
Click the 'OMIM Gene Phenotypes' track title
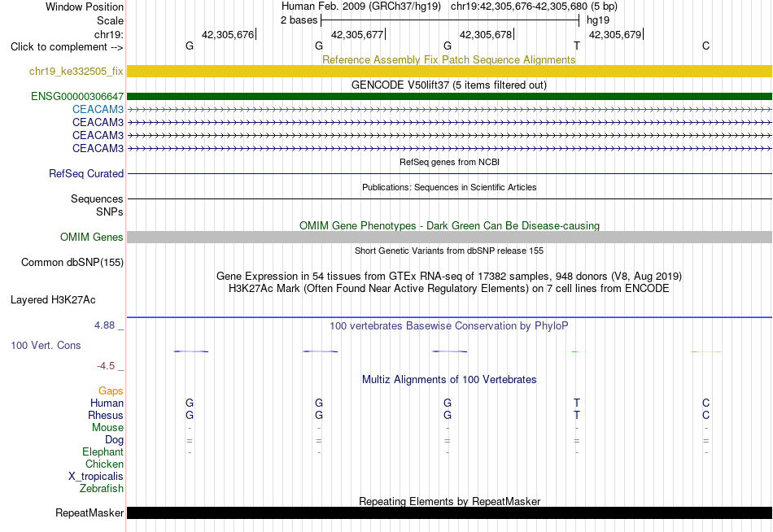(449, 226)
